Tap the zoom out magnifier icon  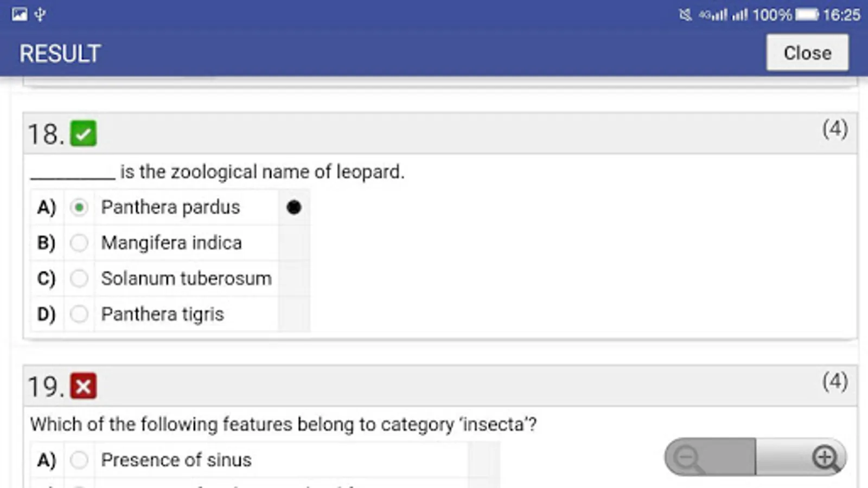[x=687, y=457]
